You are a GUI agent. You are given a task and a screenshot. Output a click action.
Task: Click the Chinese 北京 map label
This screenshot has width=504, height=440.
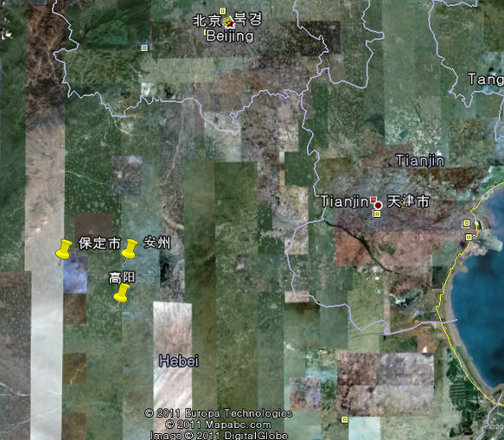click(x=207, y=21)
